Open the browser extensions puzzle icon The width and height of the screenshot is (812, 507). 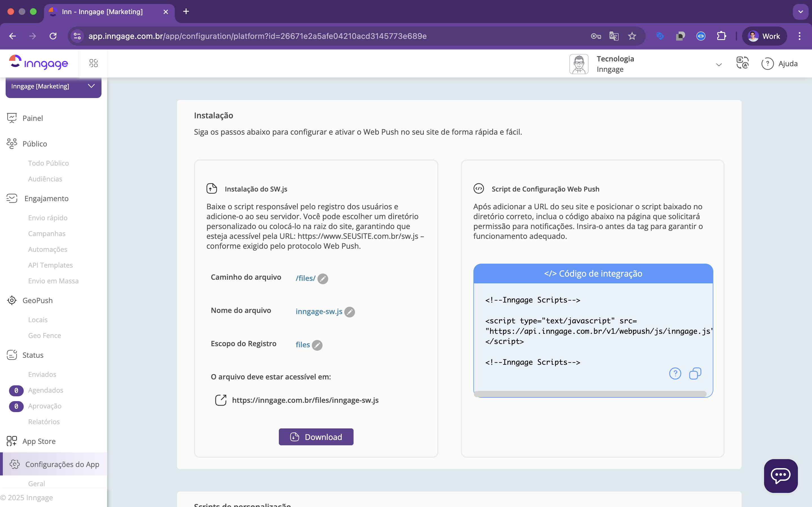pos(721,36)
